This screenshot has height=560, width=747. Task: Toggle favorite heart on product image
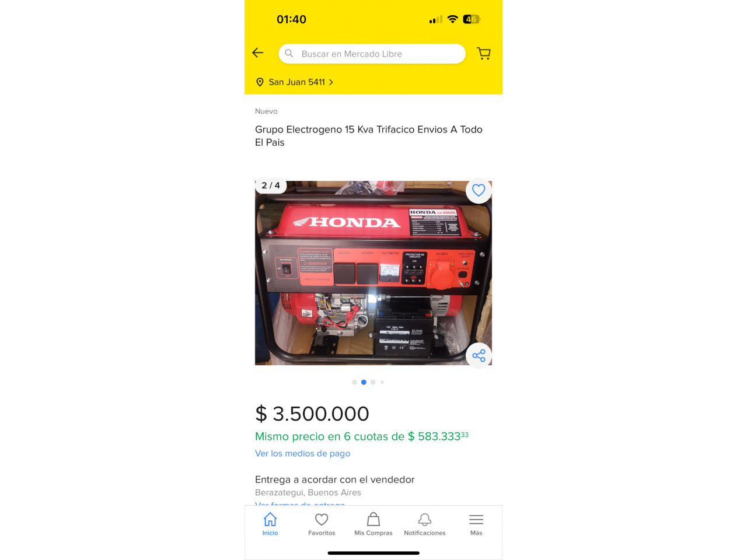[x=479, y=190]
